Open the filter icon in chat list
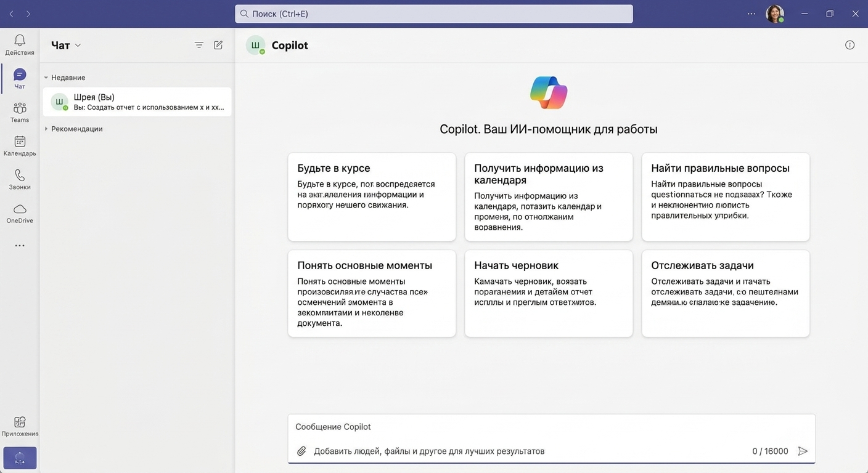The image size is (868, 473). (x=199, y=45)
